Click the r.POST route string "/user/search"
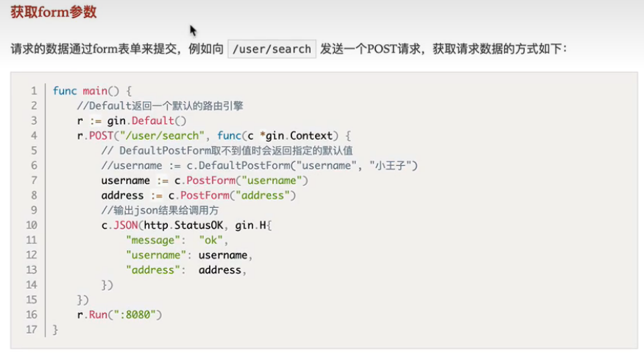 click(162, 136)
